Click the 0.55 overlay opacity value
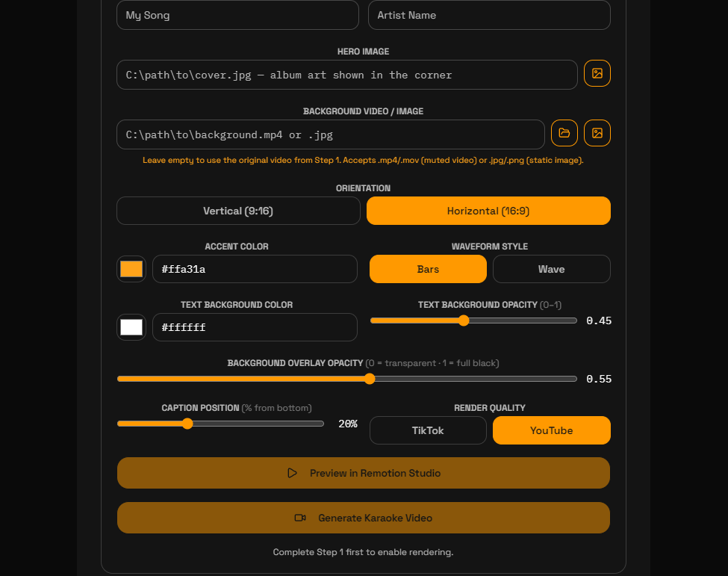728x576 pixels. pos(599,379)
